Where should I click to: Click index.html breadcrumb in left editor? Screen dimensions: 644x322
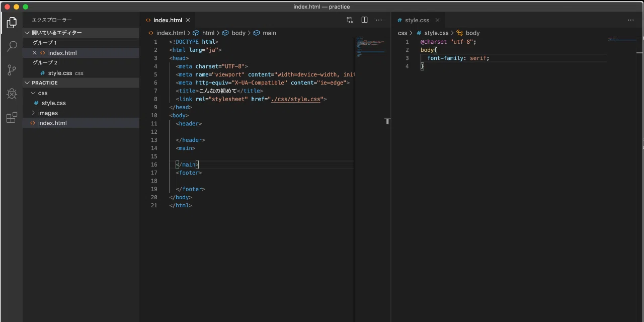tap(167, 33)
